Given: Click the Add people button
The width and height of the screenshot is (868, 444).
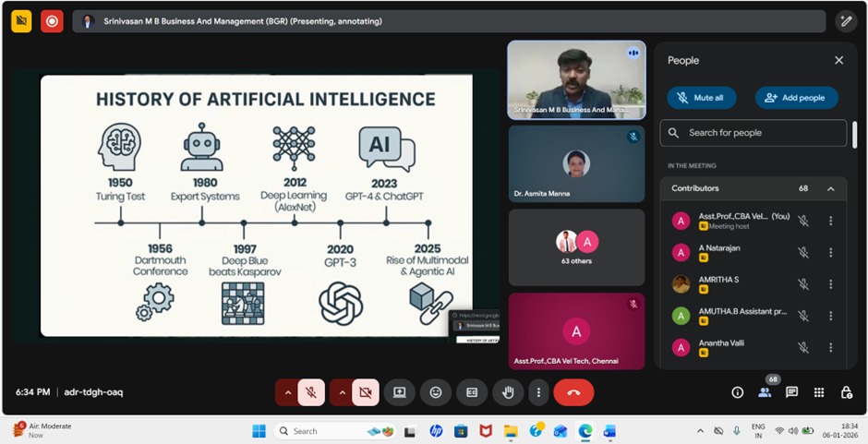Looking at the screenshot, I should click(796, 98).
